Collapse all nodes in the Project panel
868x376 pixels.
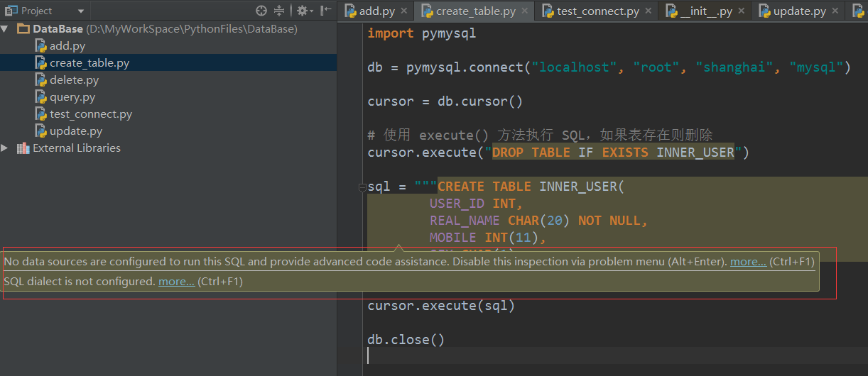coord(279,11)
